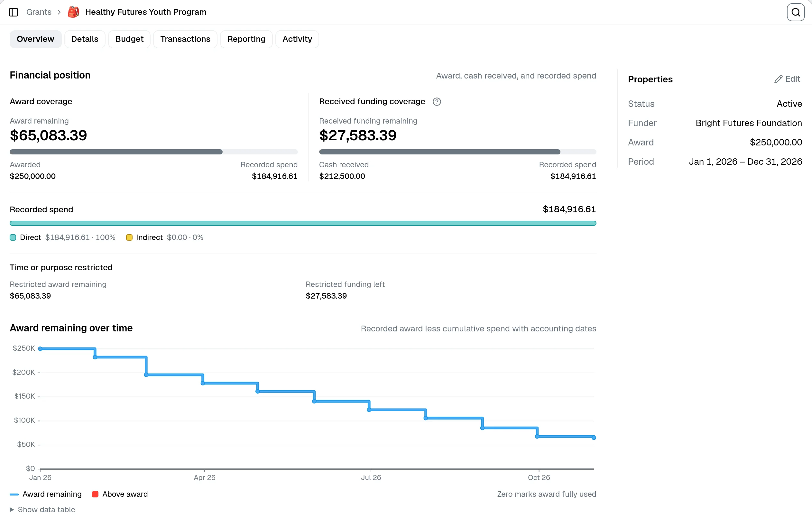Click the Period date range value
The height and width of the screenshot is (518, 812).
coord(745,162)
